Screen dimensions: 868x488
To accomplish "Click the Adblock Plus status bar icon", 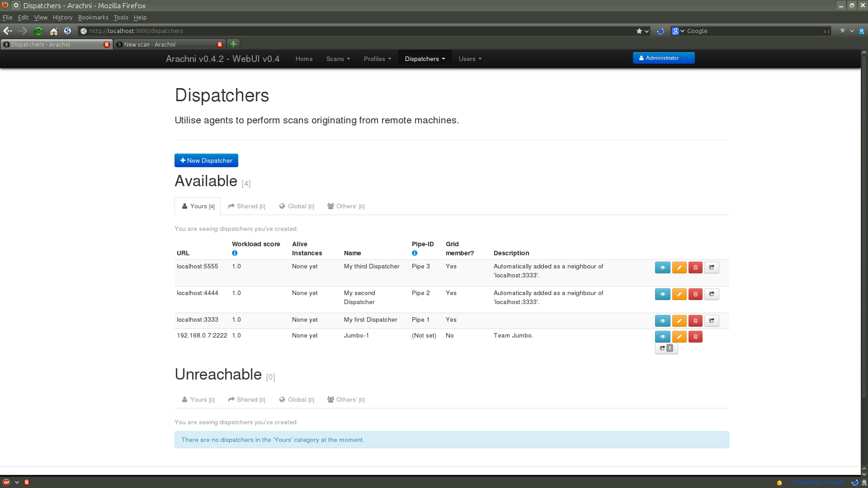I will (6, 482).
